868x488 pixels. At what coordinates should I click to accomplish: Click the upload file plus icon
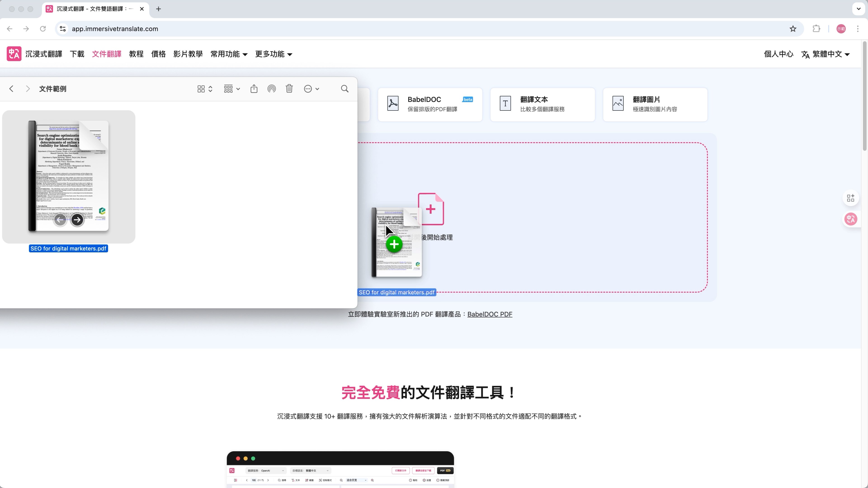pos(431,209)
